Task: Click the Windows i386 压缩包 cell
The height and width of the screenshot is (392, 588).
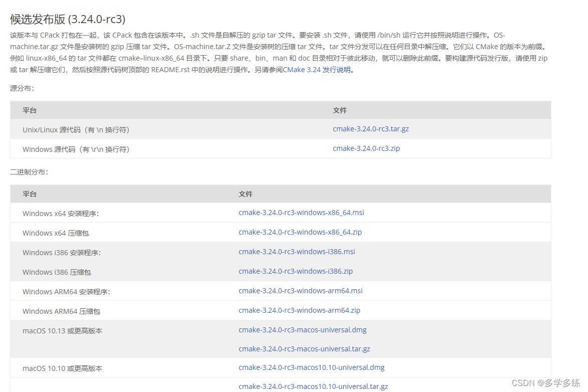Action: coord(57,272)
